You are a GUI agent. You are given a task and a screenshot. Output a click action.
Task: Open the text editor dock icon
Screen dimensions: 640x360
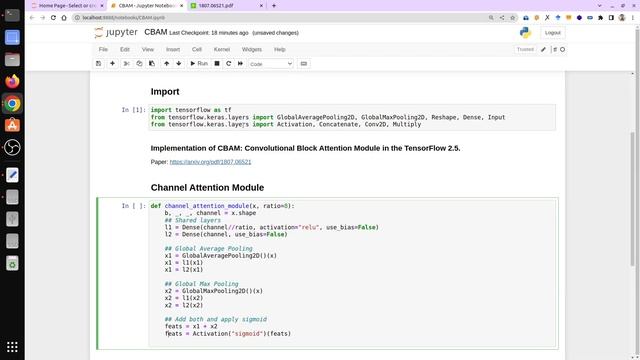12,175
